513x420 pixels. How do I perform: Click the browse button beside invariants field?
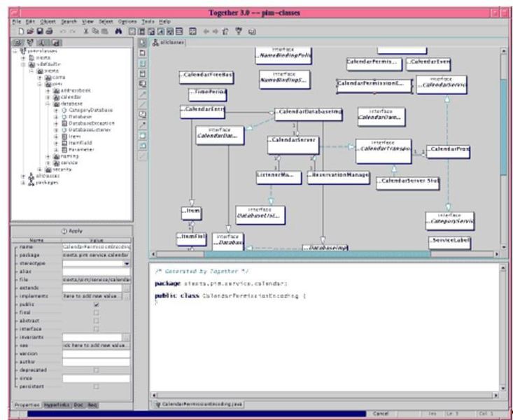[x=127, y=337]
